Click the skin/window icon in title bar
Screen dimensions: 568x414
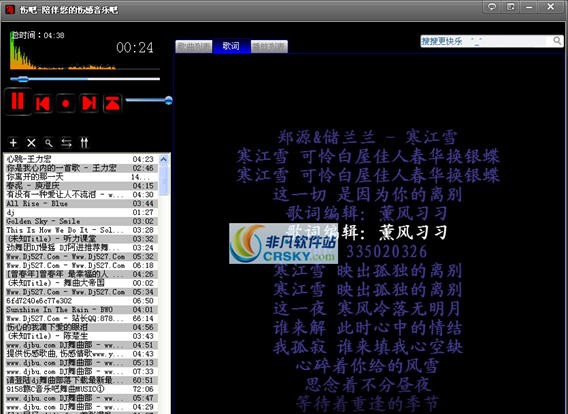pos(511,7)
